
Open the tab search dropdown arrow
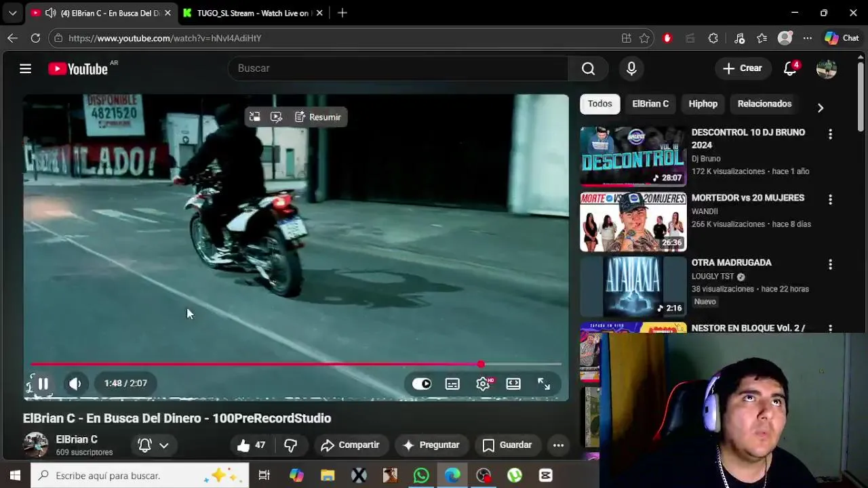[12, 13]
